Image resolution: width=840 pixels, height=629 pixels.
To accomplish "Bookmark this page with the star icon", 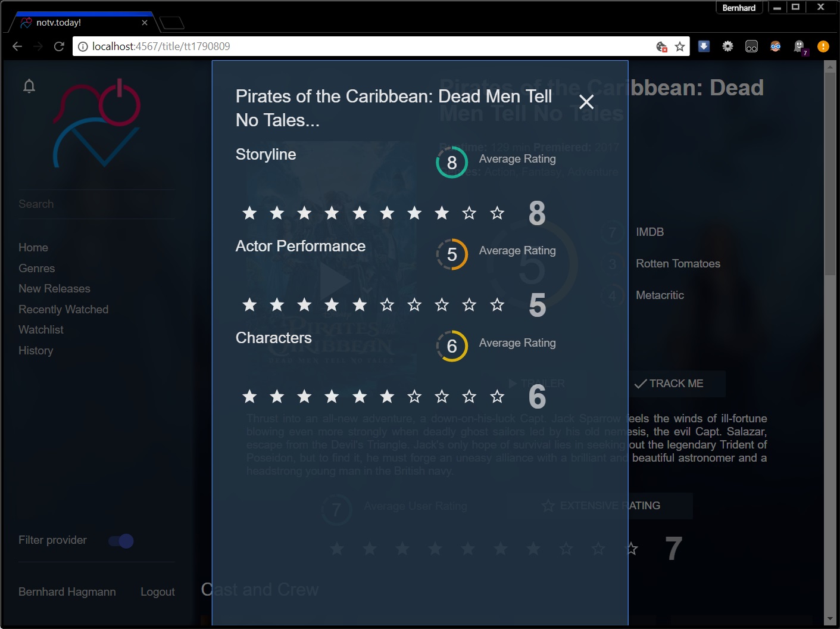I will point(680,46).
